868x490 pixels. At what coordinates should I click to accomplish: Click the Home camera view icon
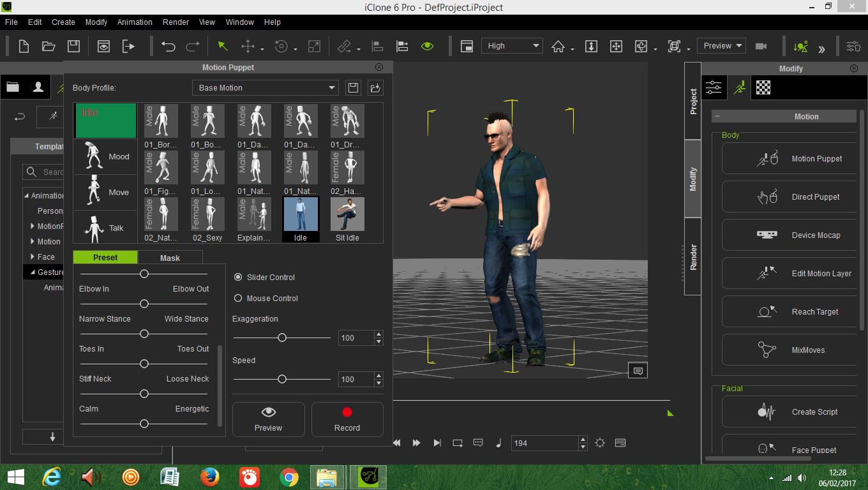point(558,46)
